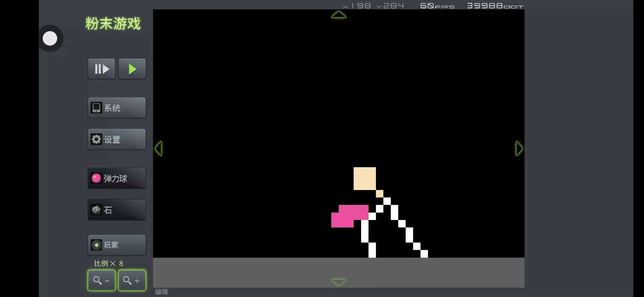This screenshot has height=297, width=644.
Task: Zoom in with the magnifier plus button
Action: pyautogui.click(x=132, y=280)
